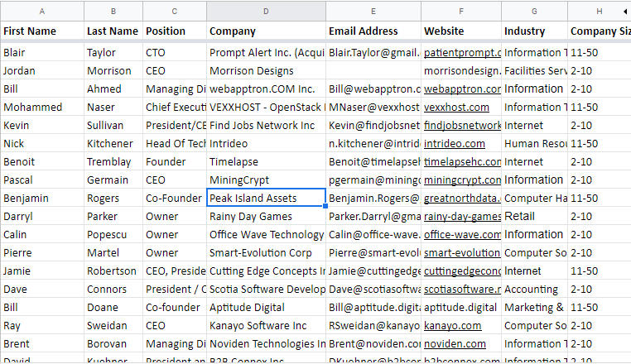Click the 'Naser' last name cell
This screenshot has width=631, height=364.
[x=113, y=108]
